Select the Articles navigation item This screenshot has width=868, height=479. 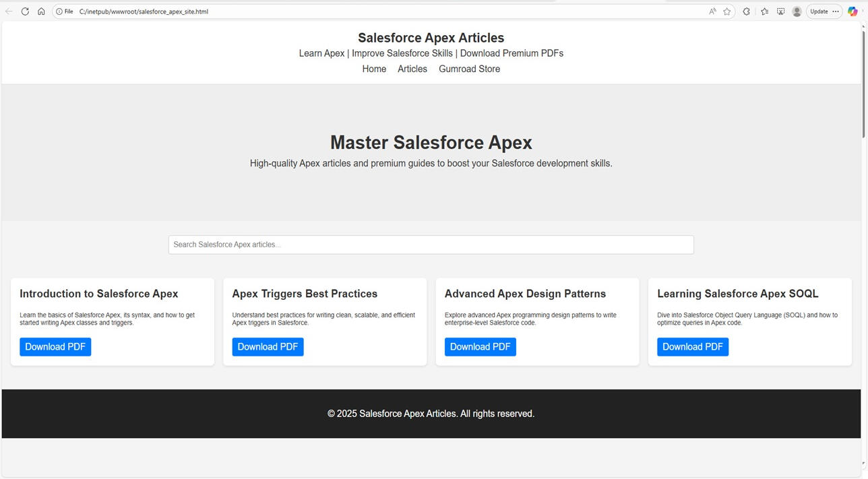tap(412, 69)
